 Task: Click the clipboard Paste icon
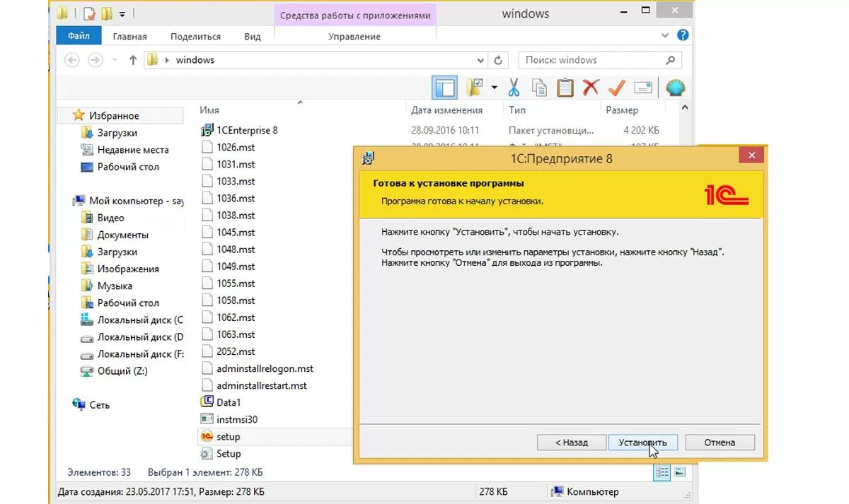[x=565, y=88]
